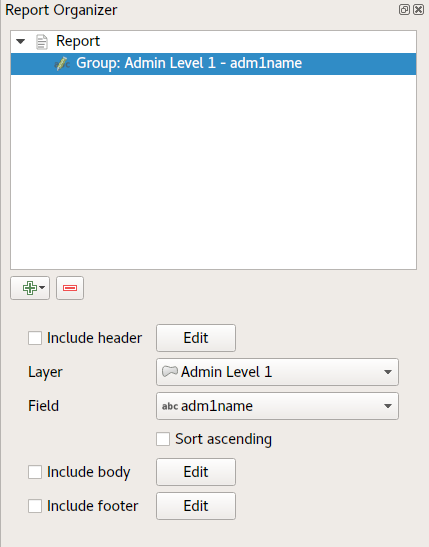Open the Layer dropdown showing Admin Level 1

tap(277, 372)
